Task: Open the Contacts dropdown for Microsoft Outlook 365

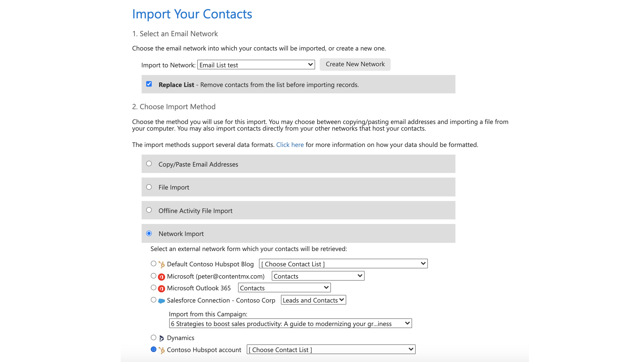Action: coord(284,288)
